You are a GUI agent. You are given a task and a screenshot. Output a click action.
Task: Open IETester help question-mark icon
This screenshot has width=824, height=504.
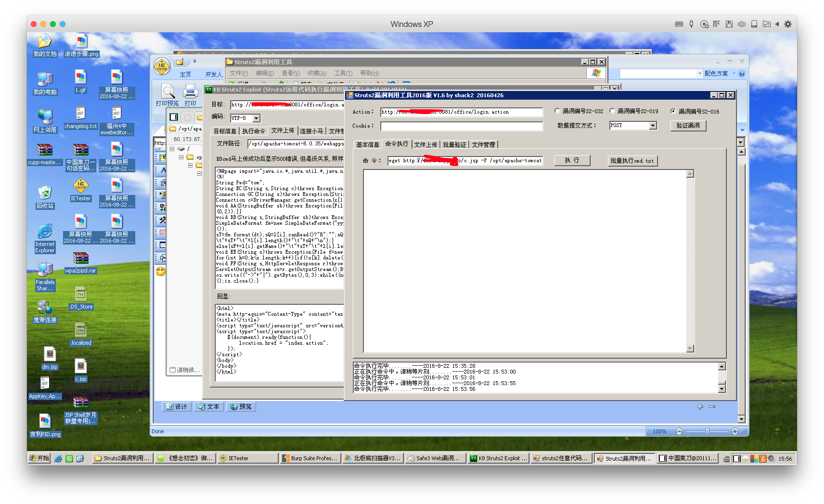742,74
